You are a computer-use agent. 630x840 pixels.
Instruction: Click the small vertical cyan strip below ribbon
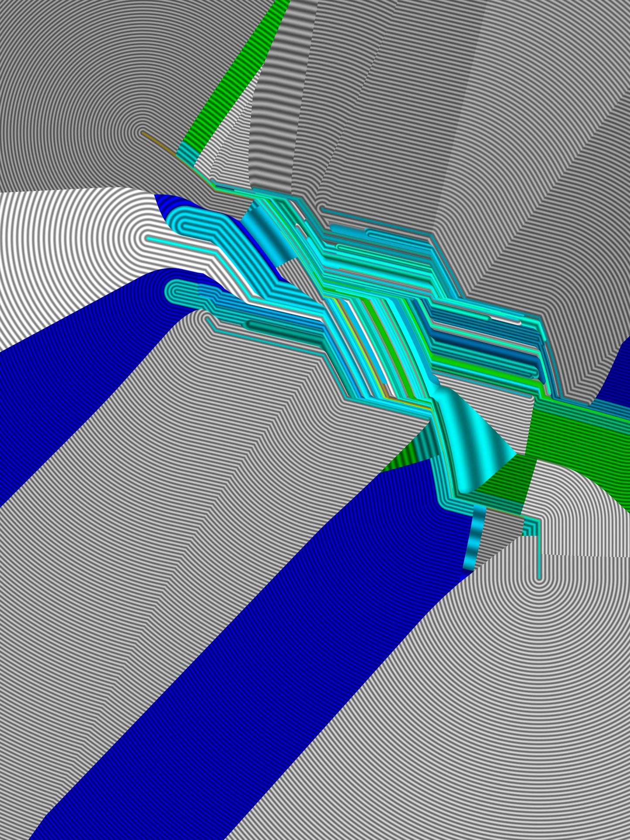(473, 537)
